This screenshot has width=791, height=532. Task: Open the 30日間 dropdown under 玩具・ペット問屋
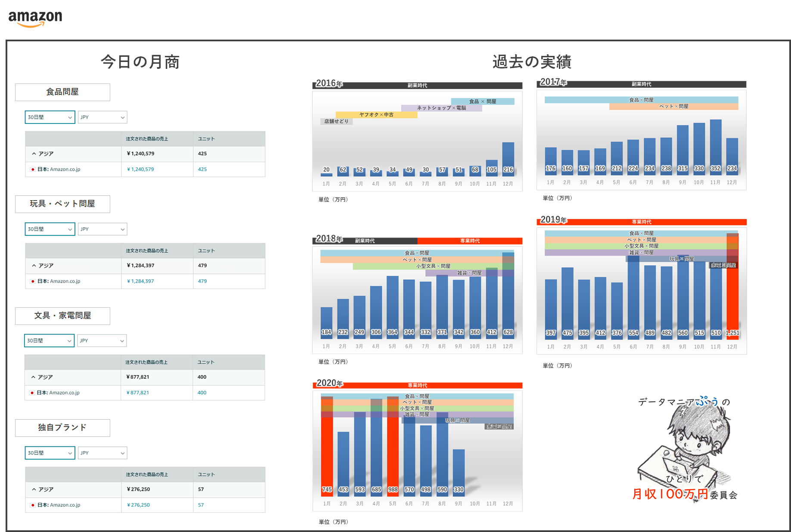click(50, 229)
